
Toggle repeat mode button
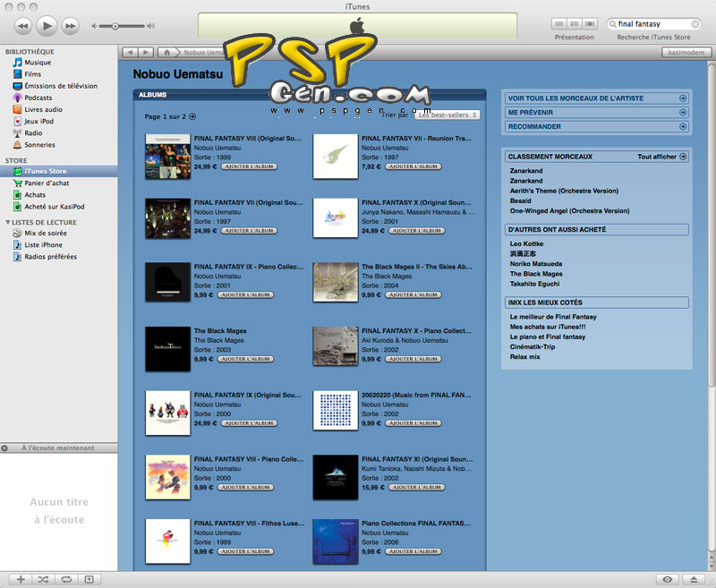pos(66,579)
